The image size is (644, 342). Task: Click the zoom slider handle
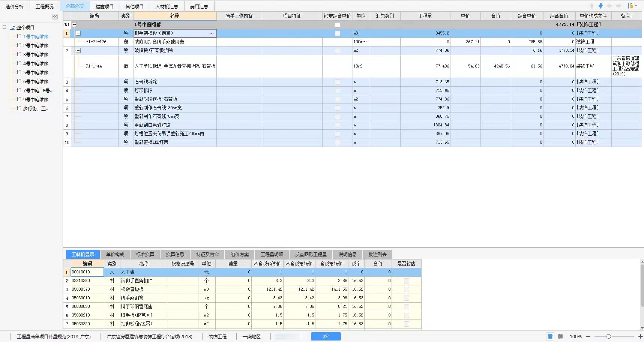click(x=609, y=336)
